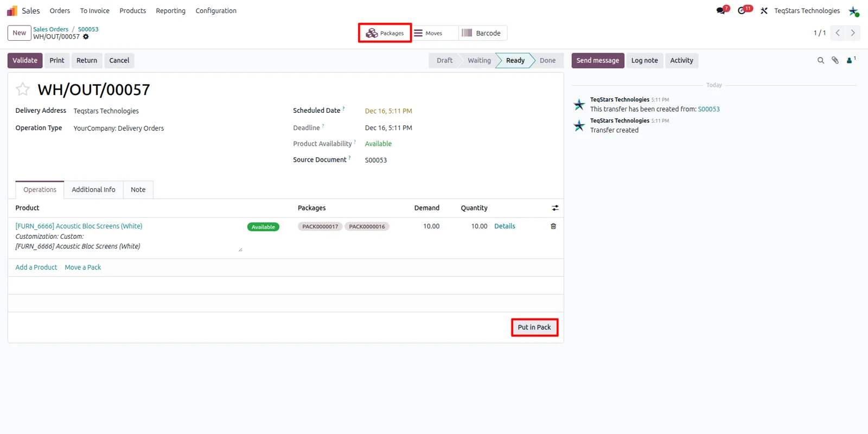Switch to the Additional Info tab
The image size is (868, 434).
(x=93, y=190)
